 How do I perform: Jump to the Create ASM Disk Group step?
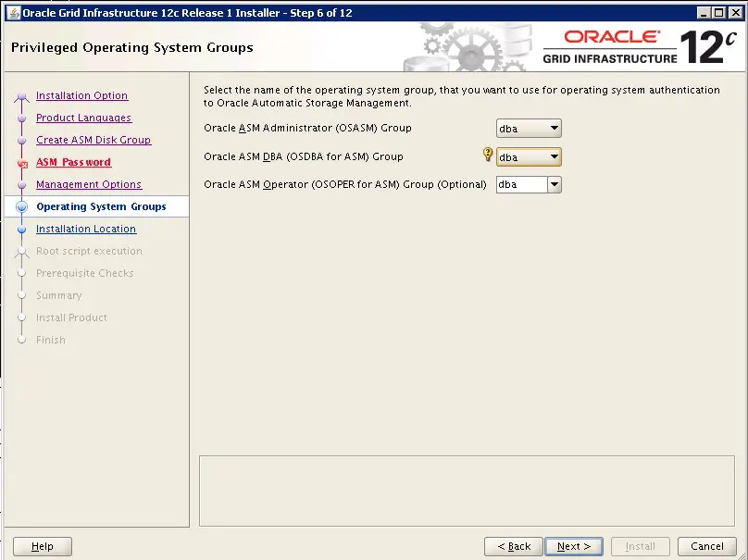(93, 140)
